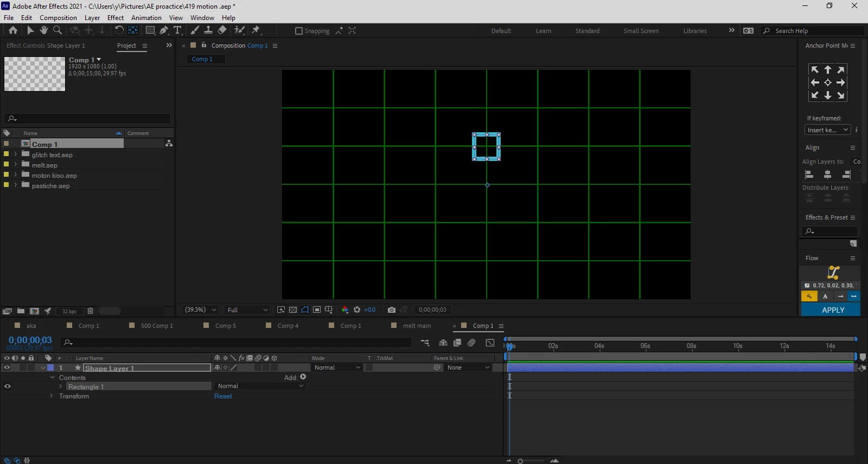This screenshot has width=868, height=464.
Task: Open the Composition menu
Action: tap(58, 18)
